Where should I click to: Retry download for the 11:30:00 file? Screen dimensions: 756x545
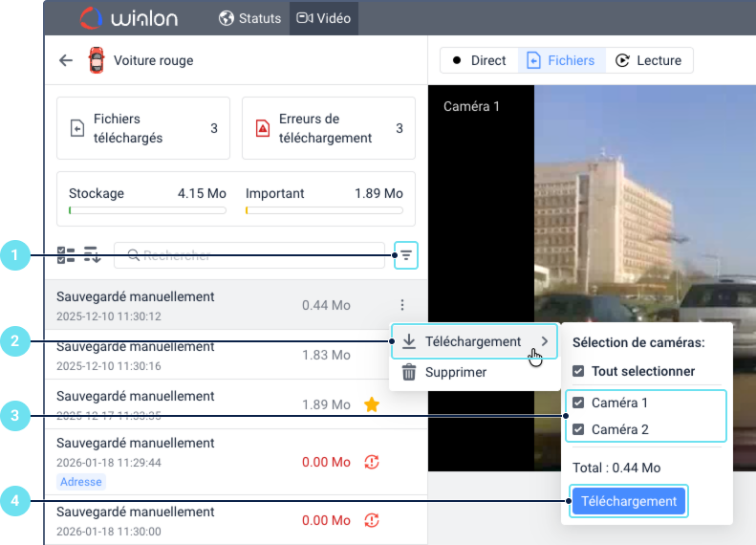pos(372,520)
